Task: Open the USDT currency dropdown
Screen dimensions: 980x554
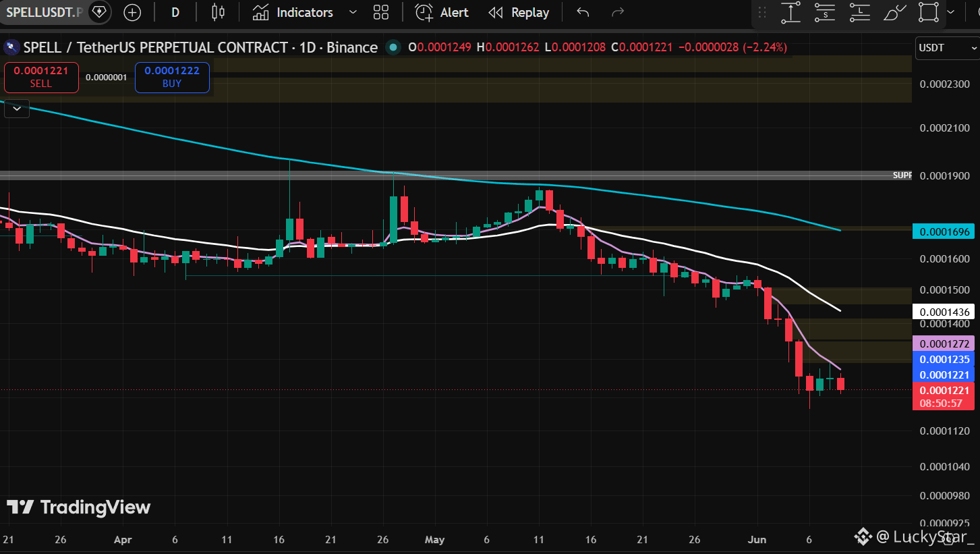Action: [x=946, y=48]
